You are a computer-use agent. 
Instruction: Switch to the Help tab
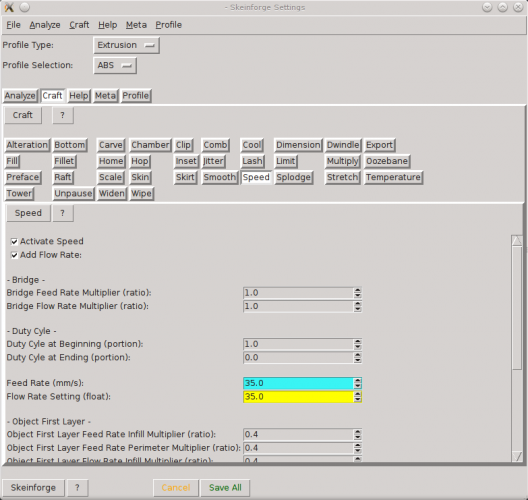tap(79, 96)
